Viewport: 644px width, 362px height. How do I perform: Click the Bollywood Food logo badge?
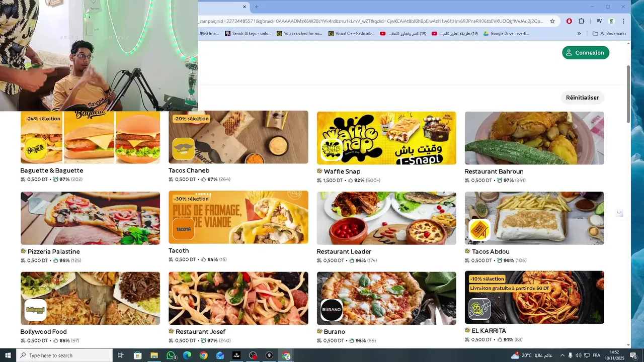35,310
